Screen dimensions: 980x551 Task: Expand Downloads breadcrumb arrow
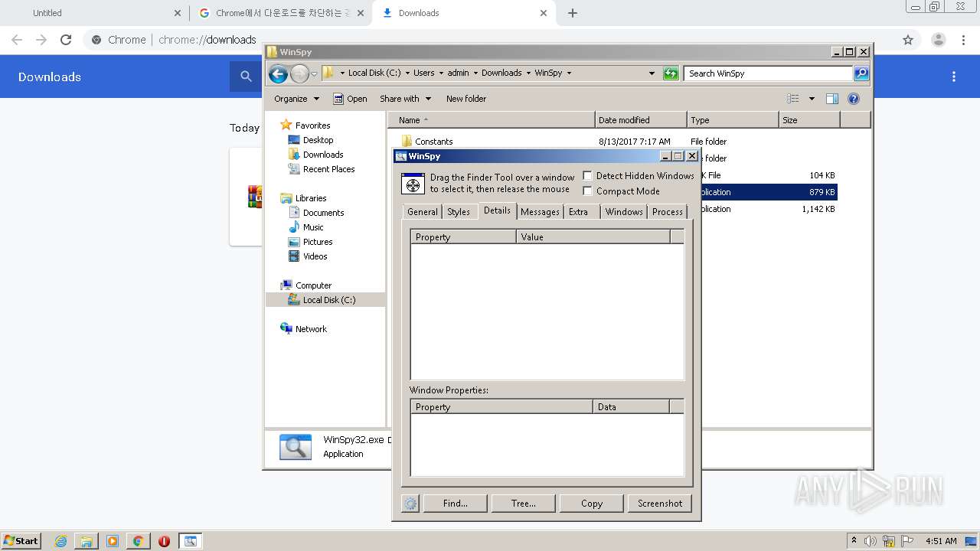(x=528, y=73)
